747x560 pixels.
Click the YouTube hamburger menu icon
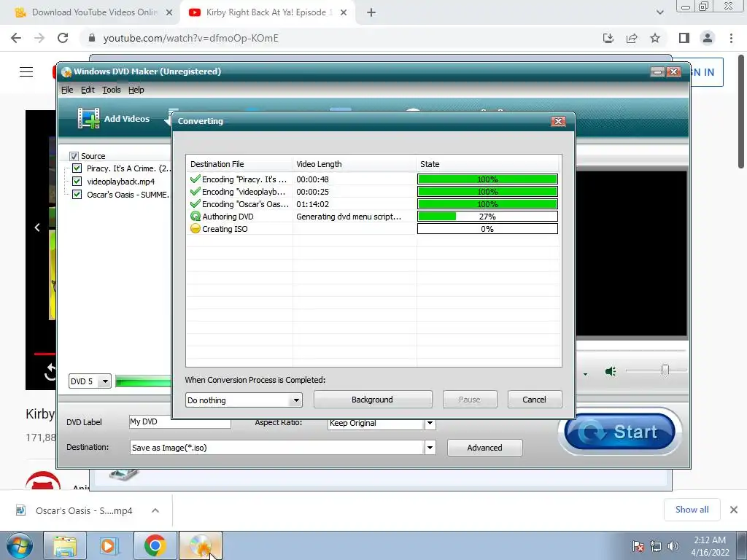[26, 72]
